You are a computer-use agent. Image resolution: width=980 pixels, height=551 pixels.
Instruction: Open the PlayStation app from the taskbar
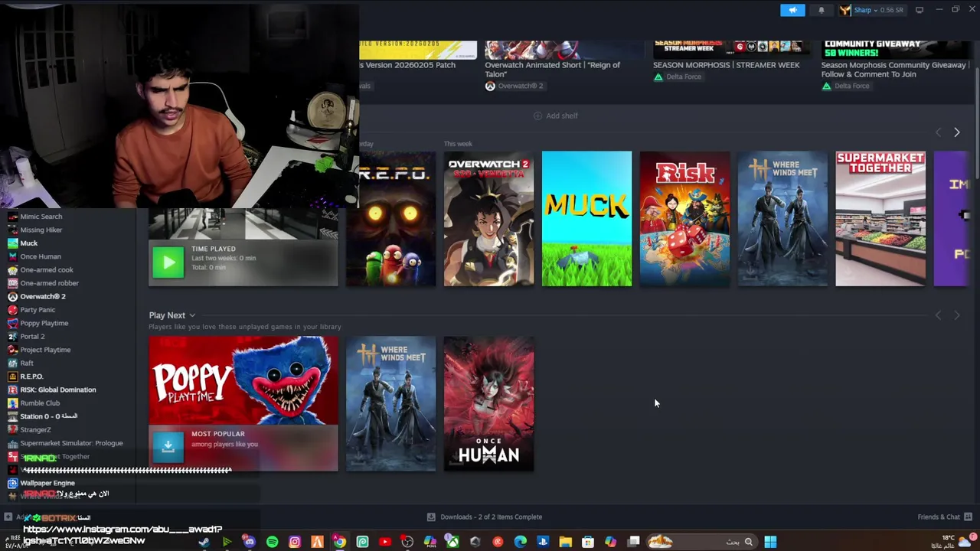point(543,542)
